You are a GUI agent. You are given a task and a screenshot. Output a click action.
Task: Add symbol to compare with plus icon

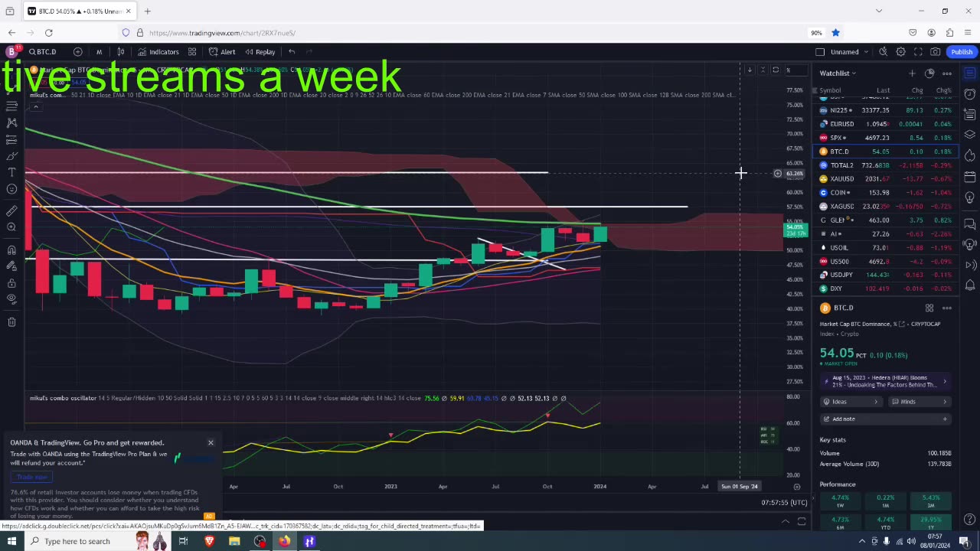point(78,51)
